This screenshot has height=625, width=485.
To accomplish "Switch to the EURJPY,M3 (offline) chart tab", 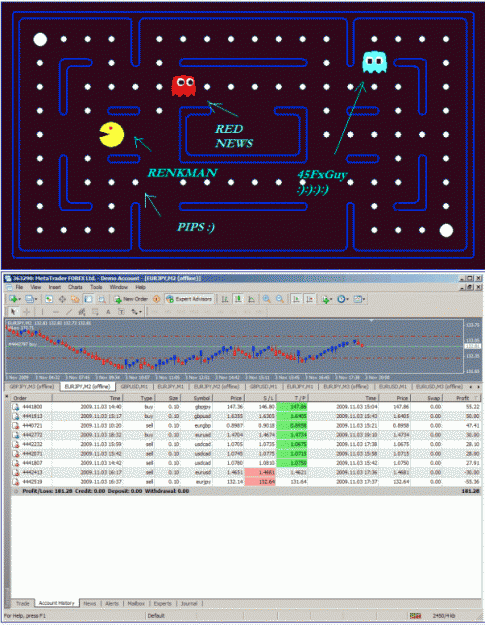I will 346,387.
